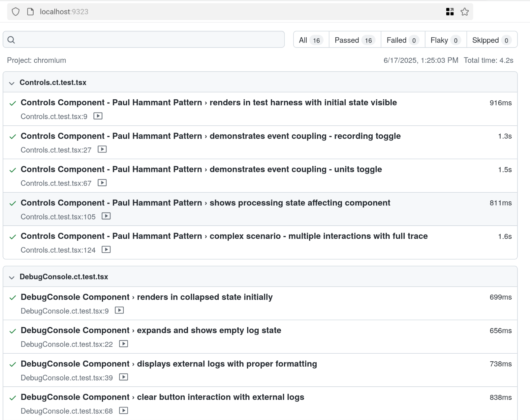This screenshot has height=420, width=530.
Task: Click the 811ms duration value
Action: tap(501, 203)
